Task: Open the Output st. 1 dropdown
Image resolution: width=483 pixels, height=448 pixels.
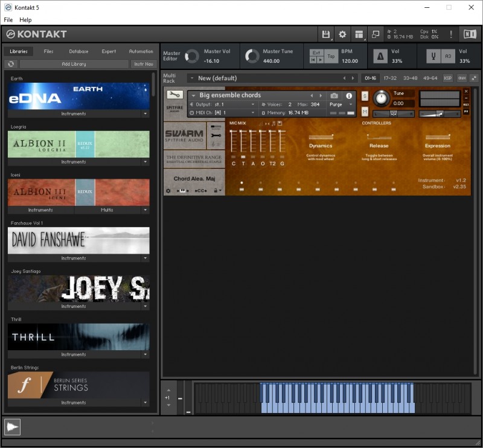Action: click(222, 104)
